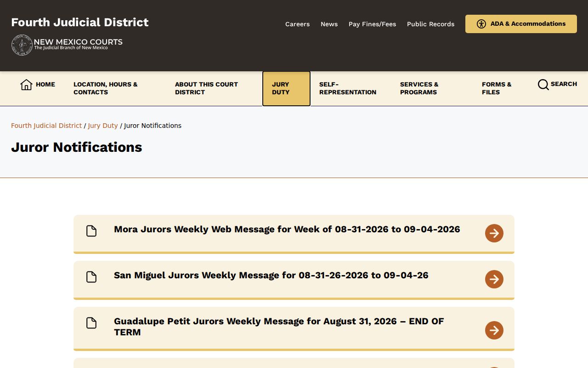The image size is (588, 368).
Task: Open the Forms & Files menu
Action: pyautogui.click(x=497, y=88)
